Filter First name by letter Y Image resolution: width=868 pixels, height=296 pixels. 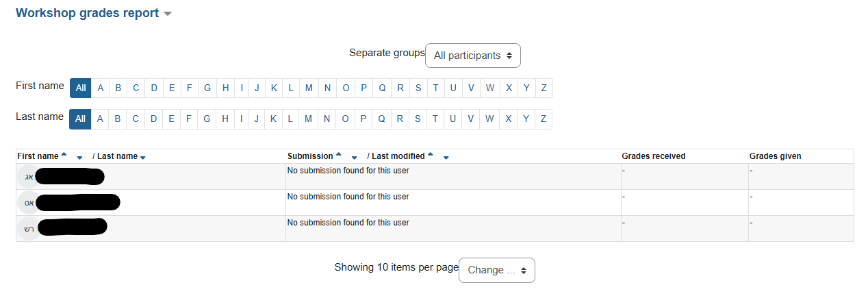(526, 88)
